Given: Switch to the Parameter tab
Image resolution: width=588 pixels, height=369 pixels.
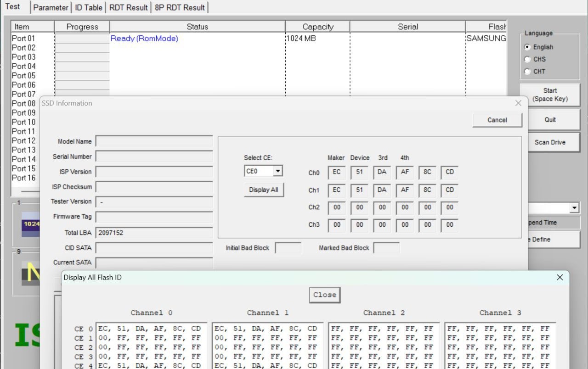Looking at the screenshot, I should coord(51,7).
